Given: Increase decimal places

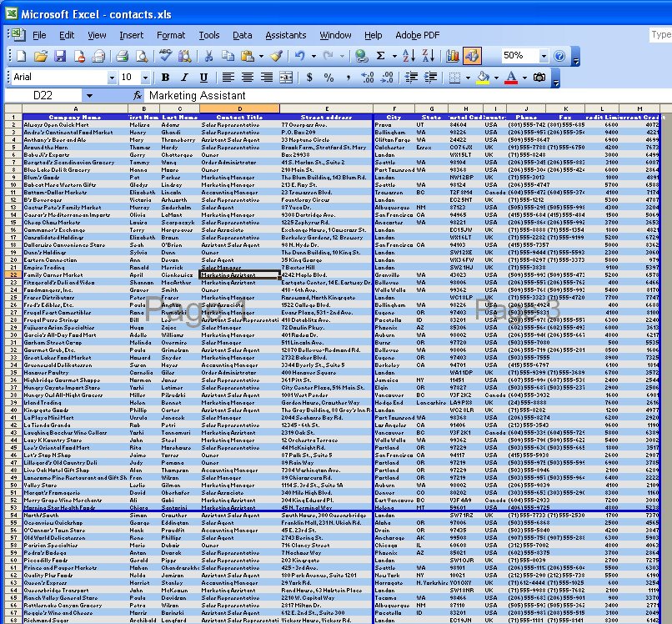Looking at the screenshot, I should pyautogui.click(x=368, y=78).
